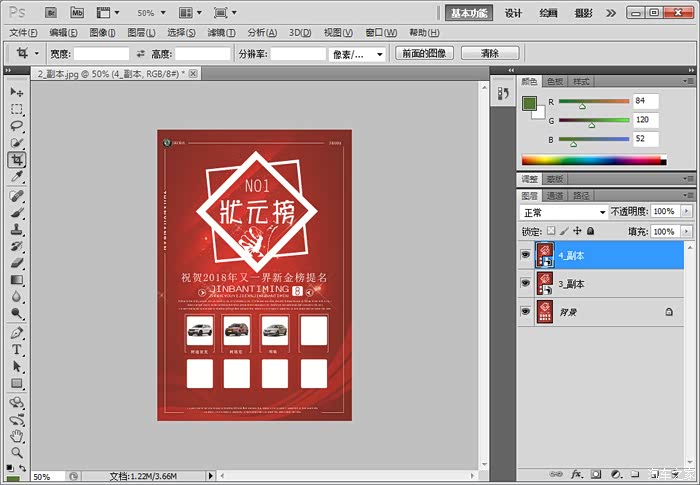Select the Horizontal Type tool
Viewport: 700px width, 485px height.
click(17, 350)
